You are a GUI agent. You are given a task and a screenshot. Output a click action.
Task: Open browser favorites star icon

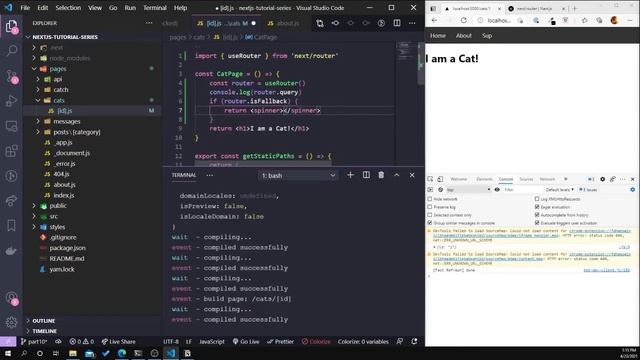pos(584,20)
